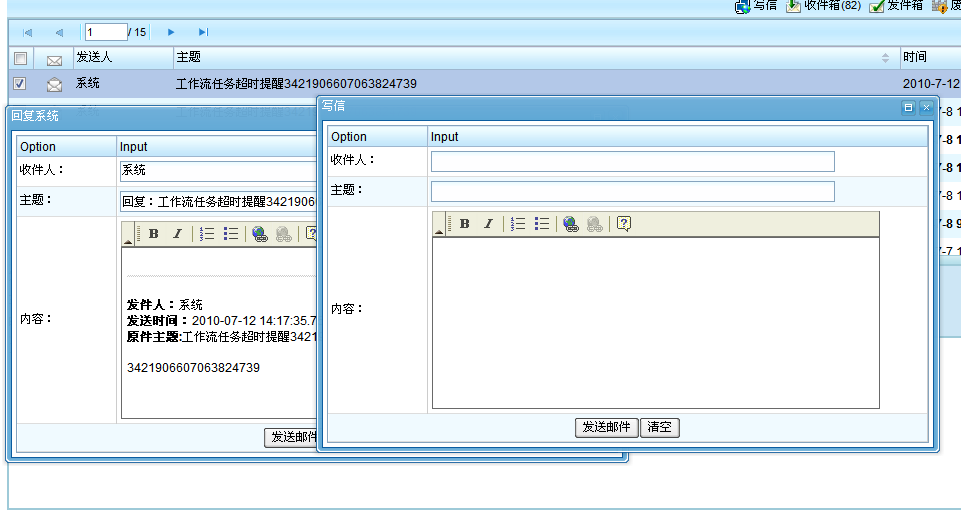Click the date cell 2010-7-12
Image resolution: width=961 pixels, height=511 pixels.
pos(931,84)
